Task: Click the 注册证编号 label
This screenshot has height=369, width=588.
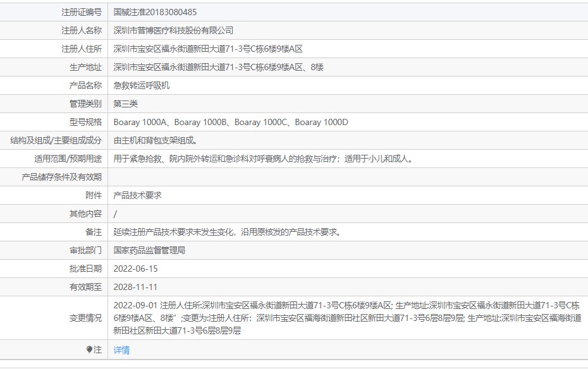Action: (82, 12)
